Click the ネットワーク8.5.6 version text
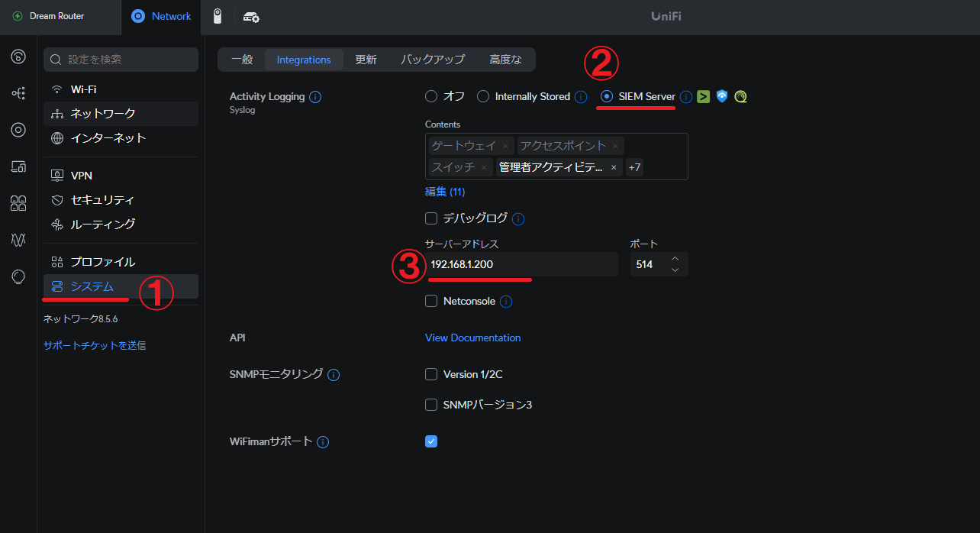 pos(81,319)
